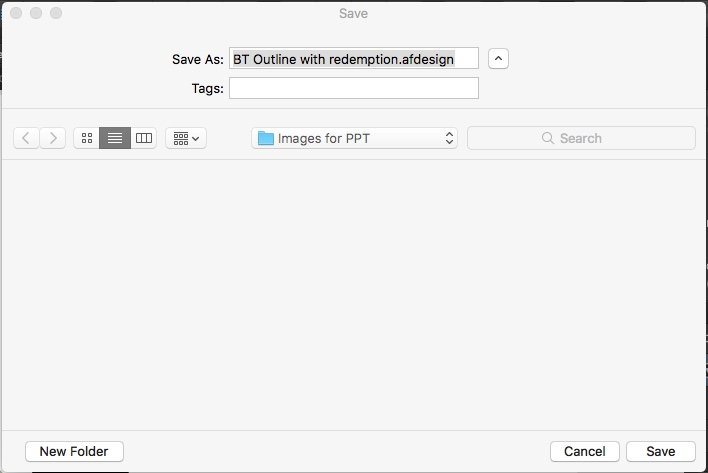Image resolution: width=708 pixels, height=473 pixels.
Task: Collapse the dialog with the chevron button
Action: (498, 59)
